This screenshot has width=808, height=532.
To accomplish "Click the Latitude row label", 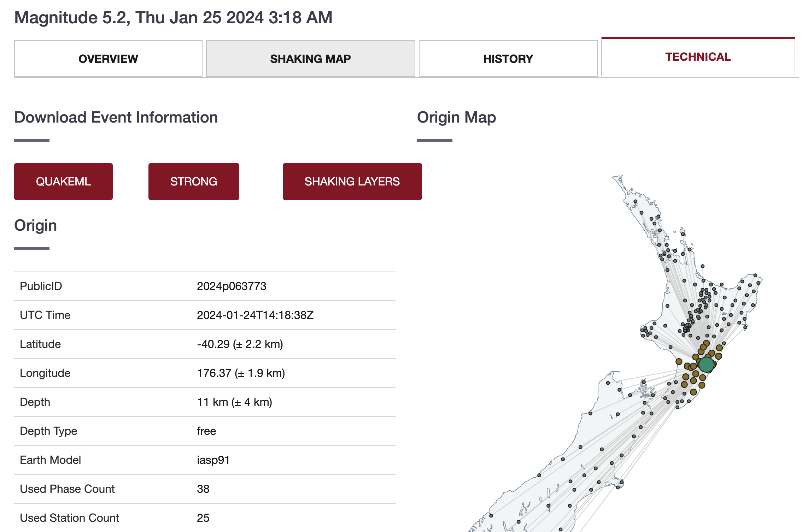I will (x=40, y=344).
